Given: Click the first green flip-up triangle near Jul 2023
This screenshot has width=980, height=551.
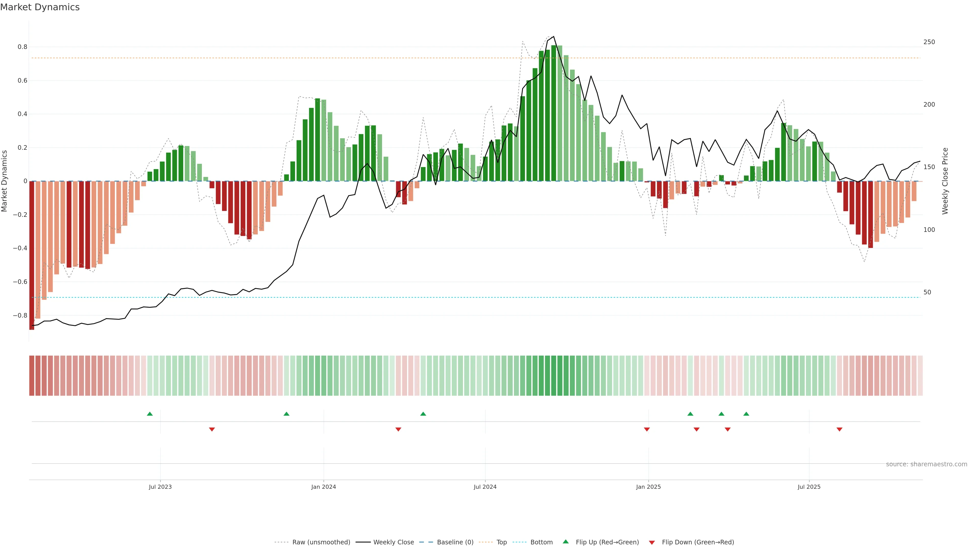Looking at the screenshot, I should pyautogui.click(x=150, y=414).
